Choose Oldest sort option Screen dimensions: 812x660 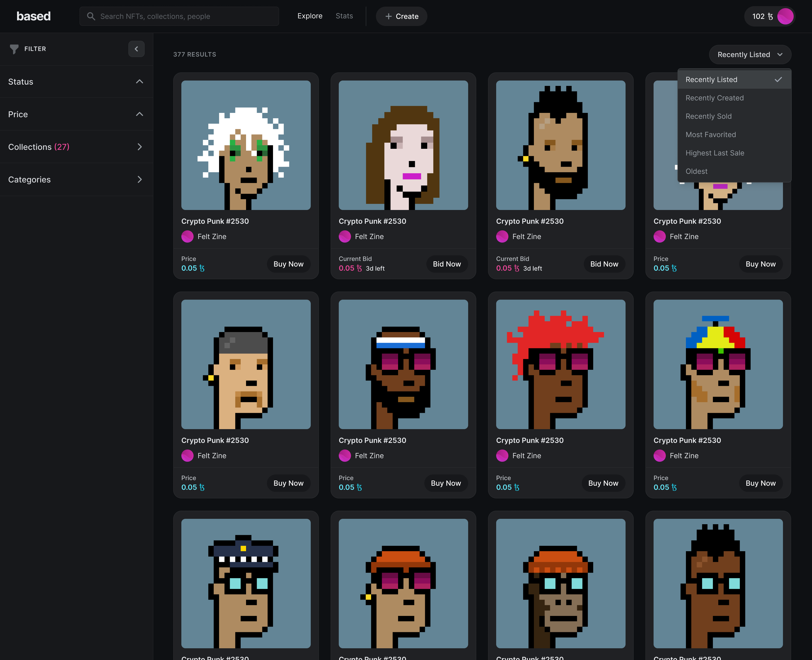coord(734,171)
